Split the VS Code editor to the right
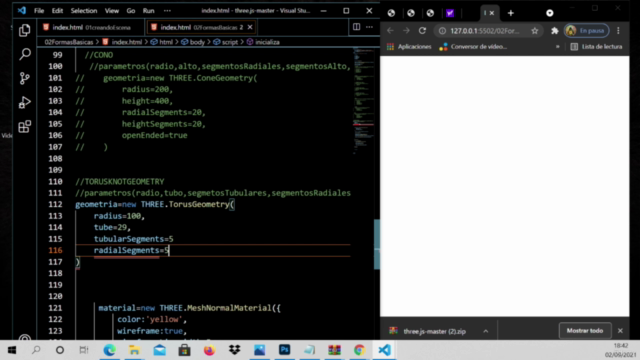Viewport: 640px width, 360px height. point(356,27)
